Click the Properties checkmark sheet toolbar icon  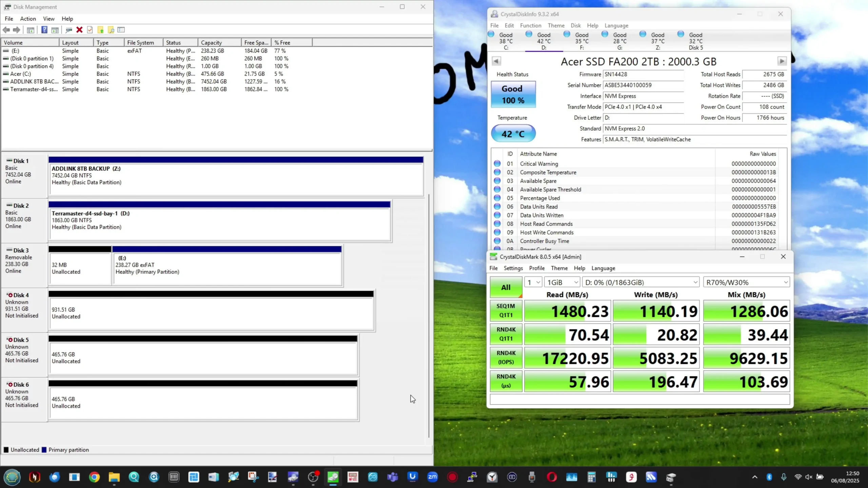coord(90,30)
